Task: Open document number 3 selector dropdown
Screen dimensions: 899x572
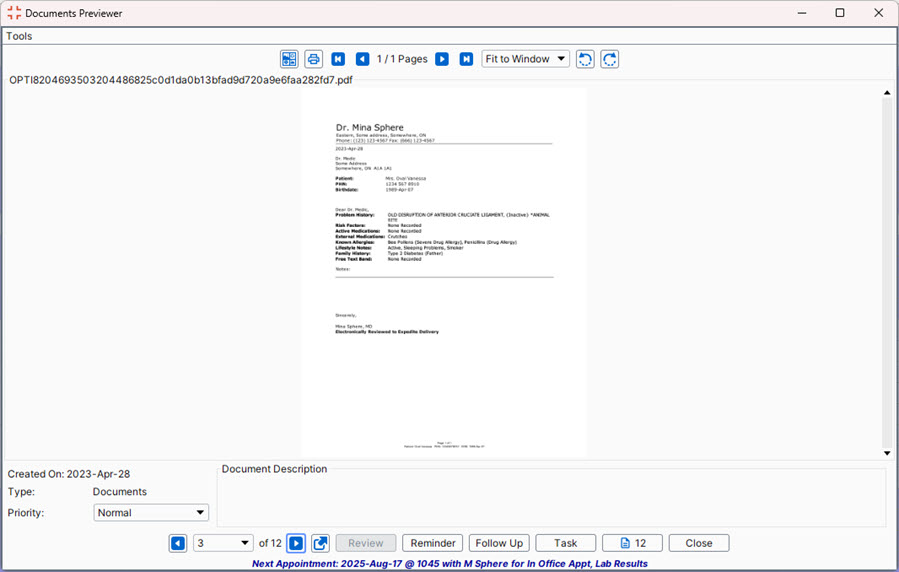Action: pyautogui.click(x=223, y=543)
